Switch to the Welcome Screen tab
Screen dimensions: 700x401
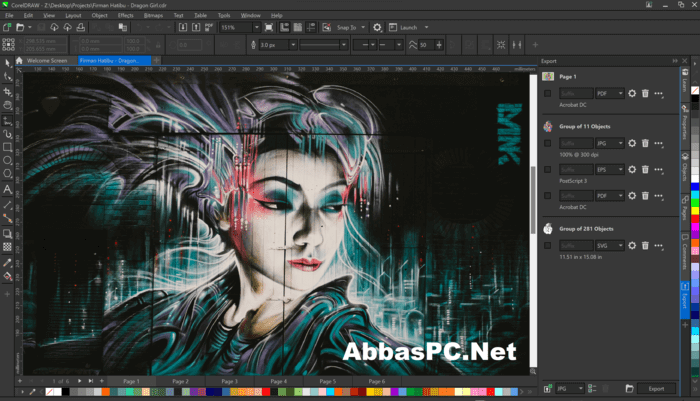tap(47, 60)
